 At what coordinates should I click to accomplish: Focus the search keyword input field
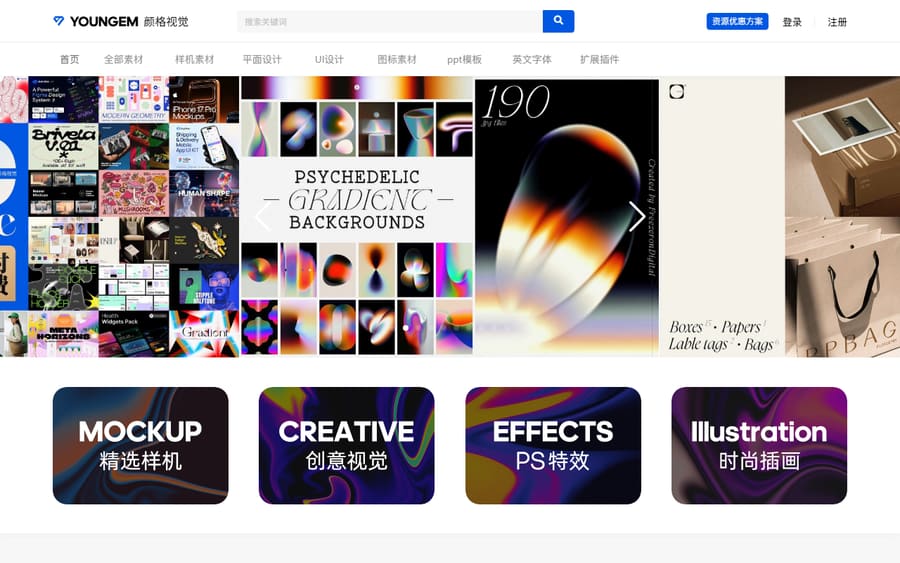tap(390, 21)
